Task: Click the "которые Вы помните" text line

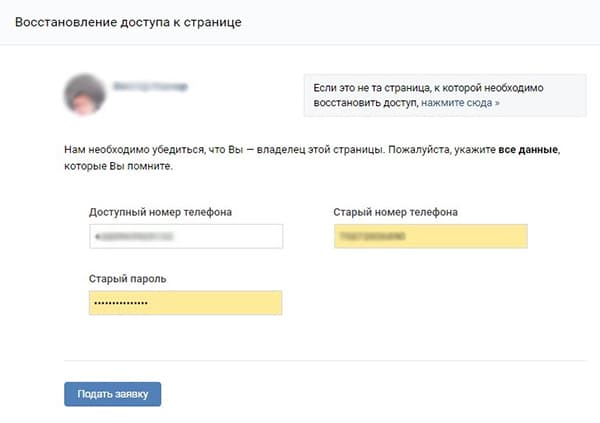Action: [118, 167]
